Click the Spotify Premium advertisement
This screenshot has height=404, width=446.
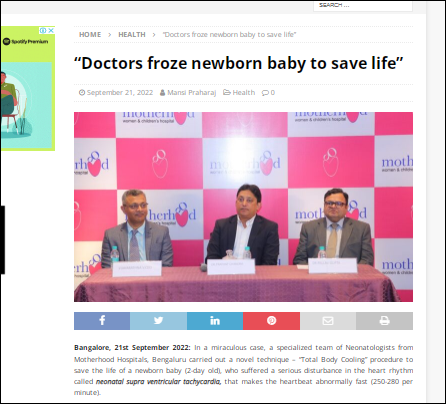[x=28, y=89]
